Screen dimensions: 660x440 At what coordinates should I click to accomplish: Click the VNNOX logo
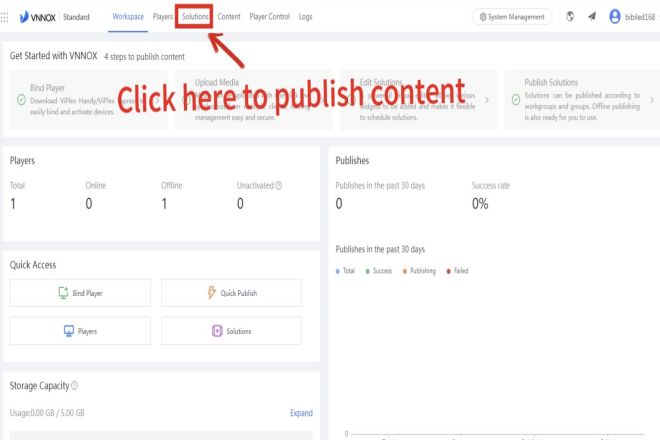[x=37, y=17]
